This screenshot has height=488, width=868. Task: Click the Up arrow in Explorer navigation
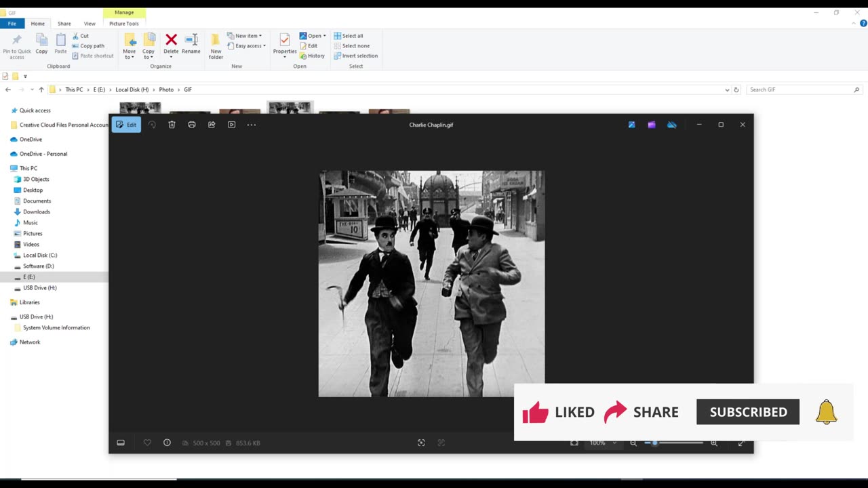(41, 89)
